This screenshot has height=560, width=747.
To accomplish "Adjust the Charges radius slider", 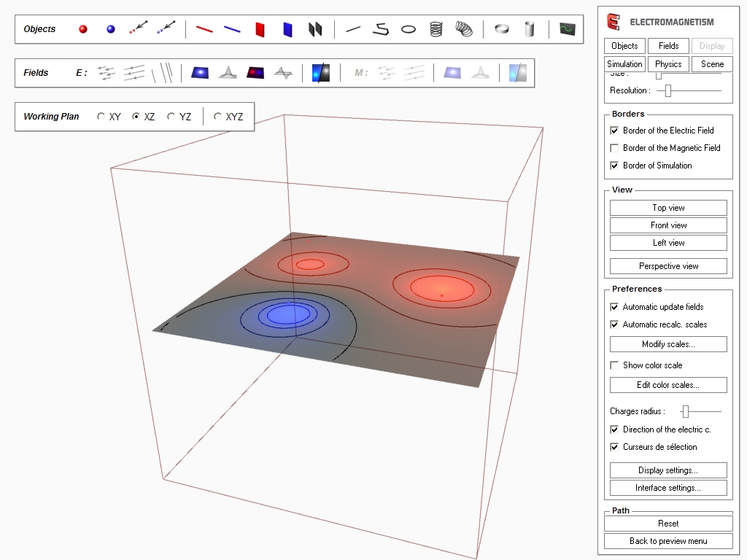I will pos(686,412).
